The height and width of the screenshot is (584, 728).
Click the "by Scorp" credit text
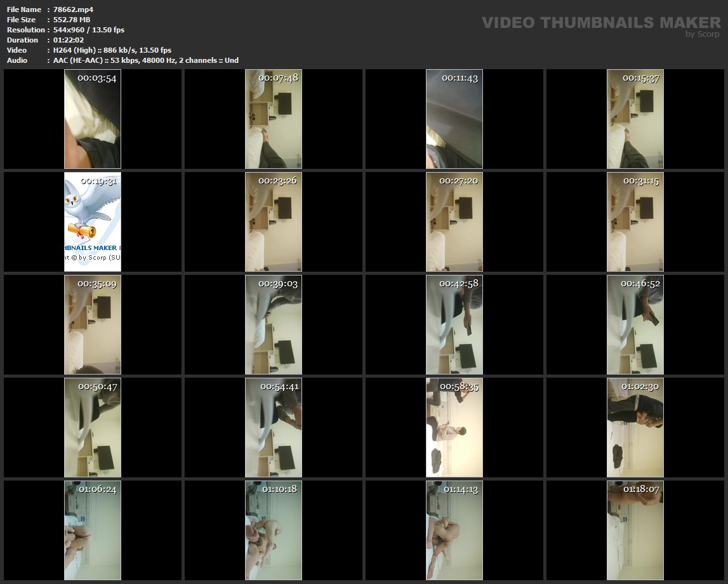703,34
